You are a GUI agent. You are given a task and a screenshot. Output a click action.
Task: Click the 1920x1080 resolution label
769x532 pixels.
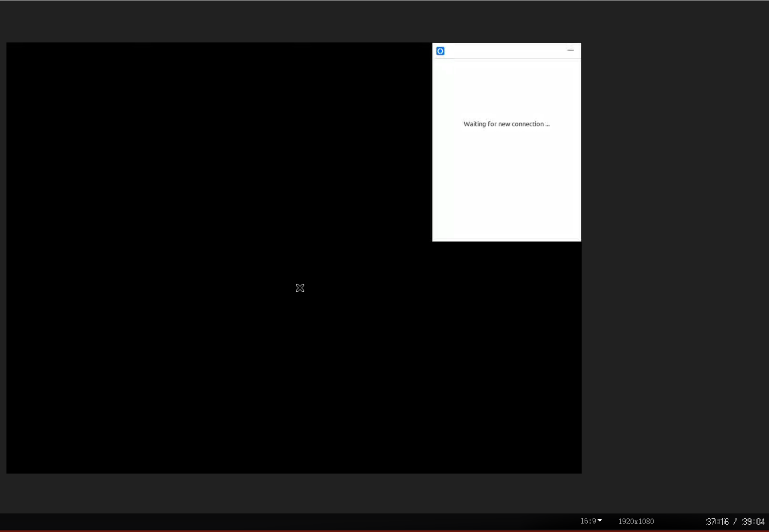pos(636,522)
